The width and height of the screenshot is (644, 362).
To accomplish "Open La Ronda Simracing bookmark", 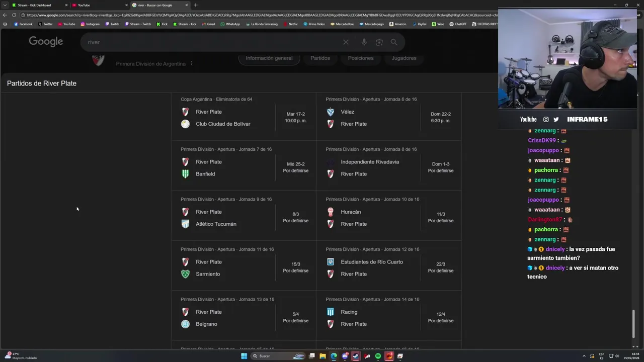I will (262, 24).
